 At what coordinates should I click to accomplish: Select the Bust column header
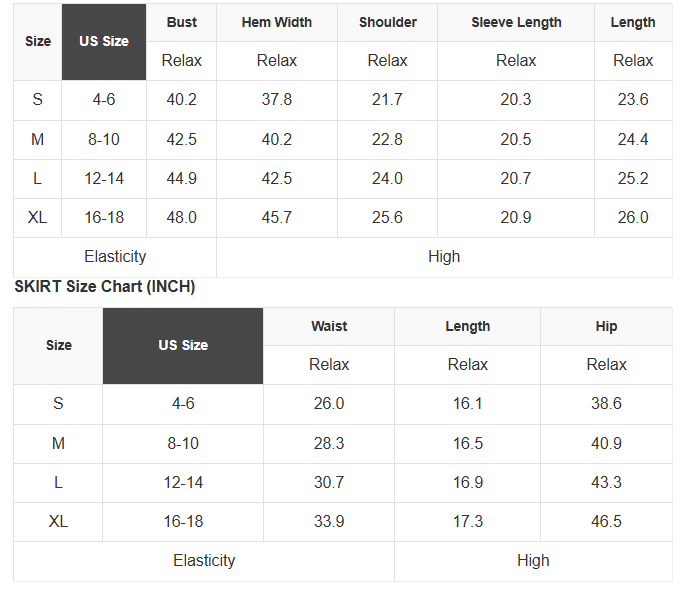click(181, 22)
